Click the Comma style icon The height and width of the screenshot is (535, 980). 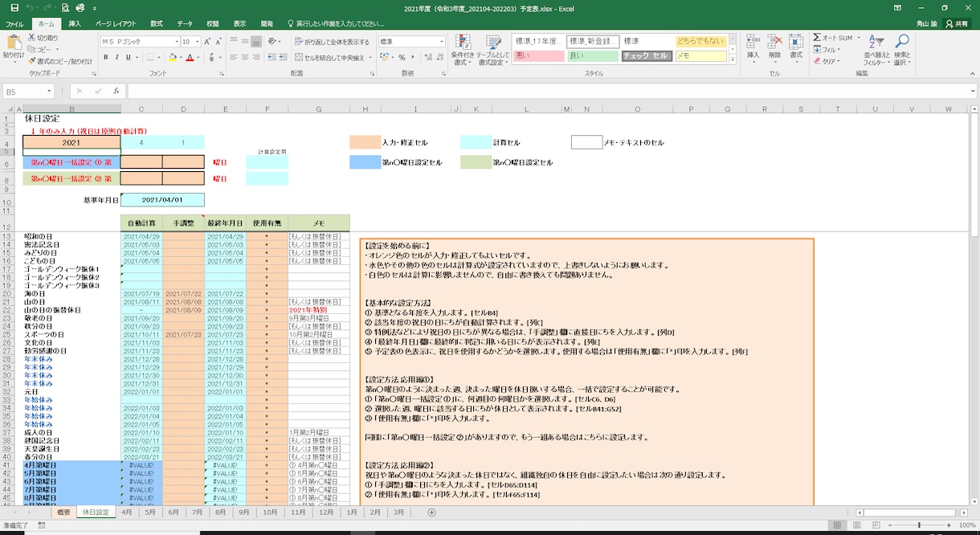414,58
